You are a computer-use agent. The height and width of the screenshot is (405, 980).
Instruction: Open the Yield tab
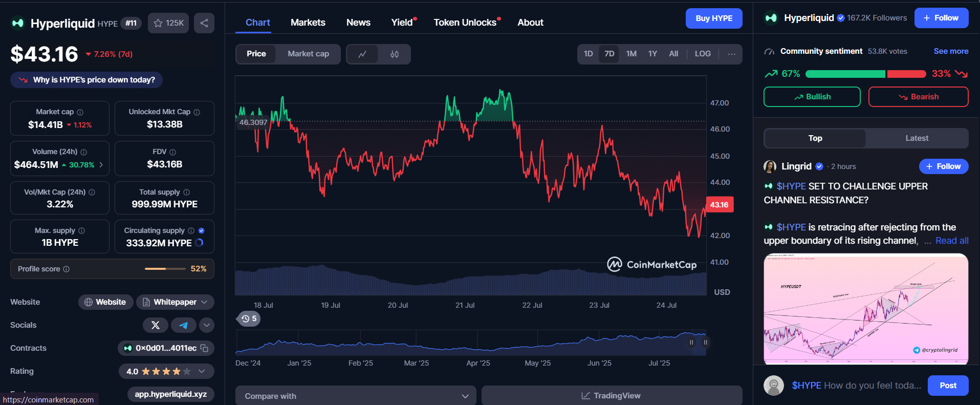pyautogui.click(x=402, y=23)
